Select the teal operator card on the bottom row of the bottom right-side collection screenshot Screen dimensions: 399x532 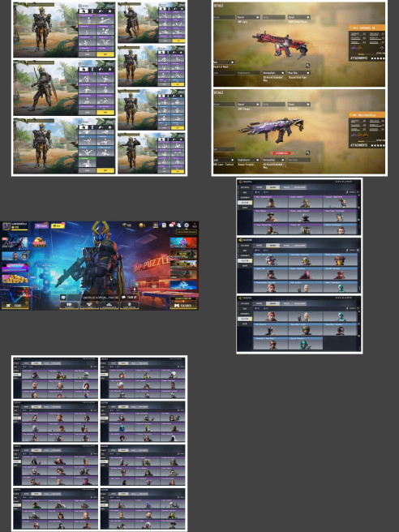point(306,343)
